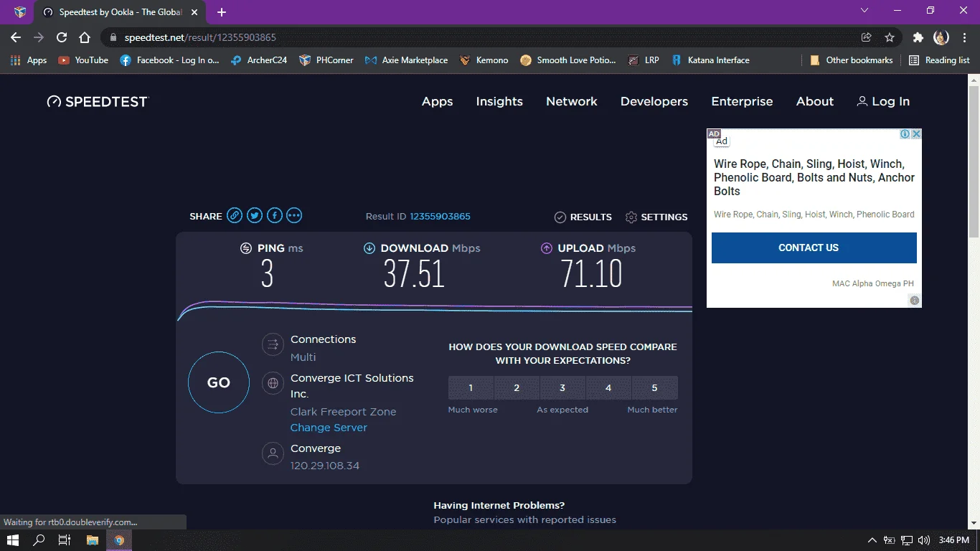Viewport: 980px width, 551px height.
Task: Click the browser Back arrow
Action: tap(17, 37)
